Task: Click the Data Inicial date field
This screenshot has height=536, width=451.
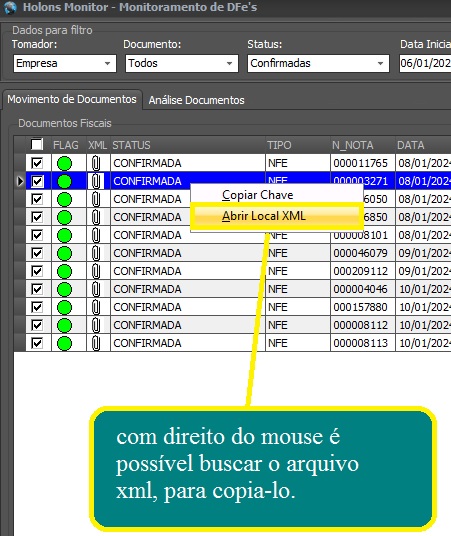Action: click(425, 64)
